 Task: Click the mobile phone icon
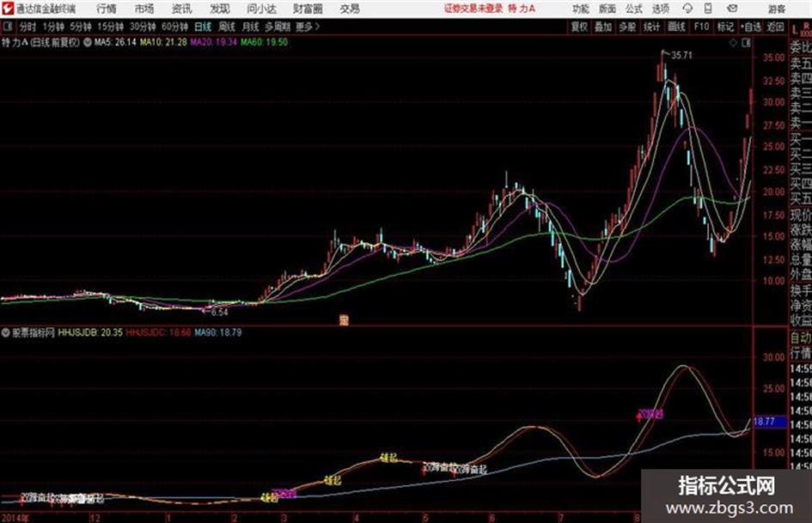708,9
